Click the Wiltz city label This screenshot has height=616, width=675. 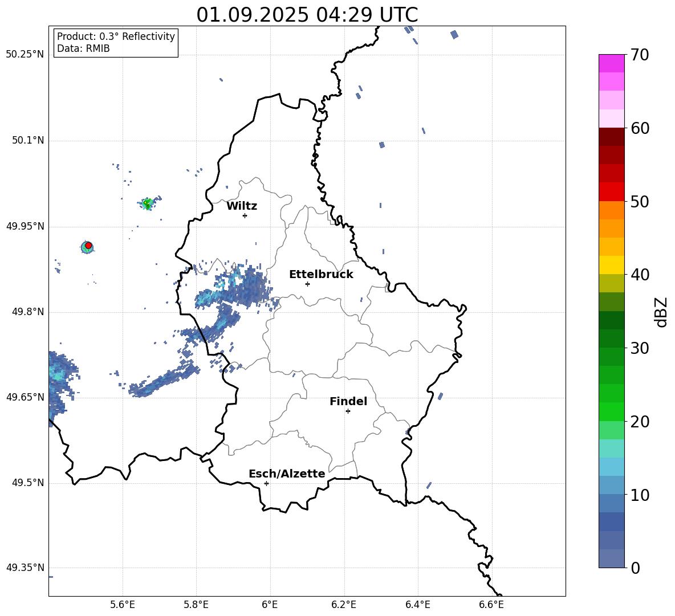click(x=242, y=206)
